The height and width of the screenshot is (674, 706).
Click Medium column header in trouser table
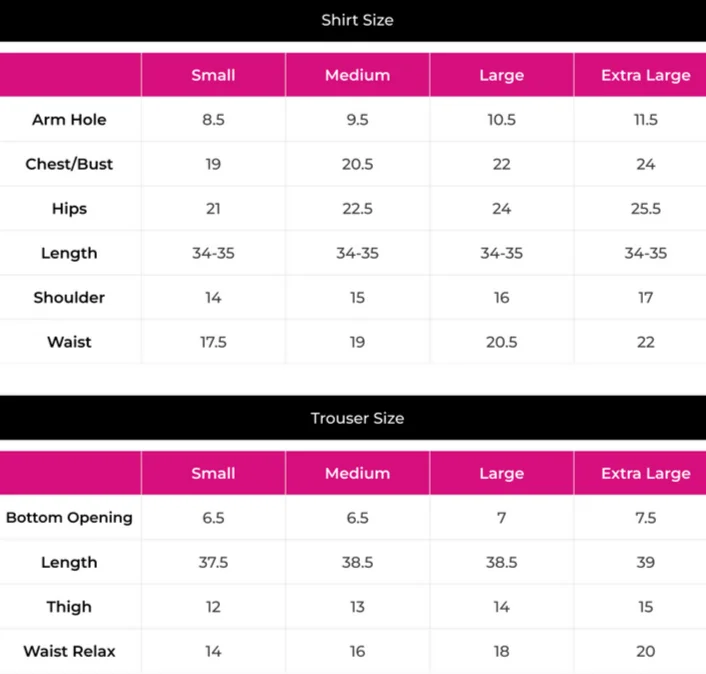click(x=357, y=473)
